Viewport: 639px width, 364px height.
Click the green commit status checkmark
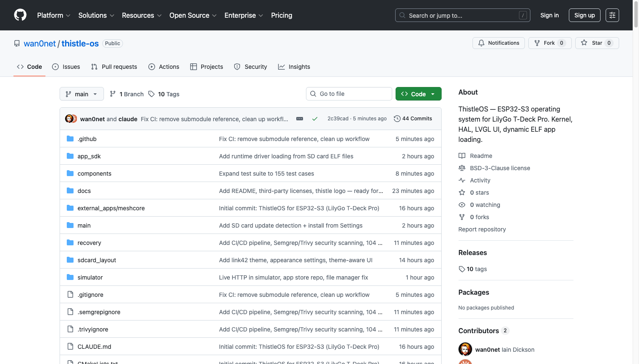[315, 119]
